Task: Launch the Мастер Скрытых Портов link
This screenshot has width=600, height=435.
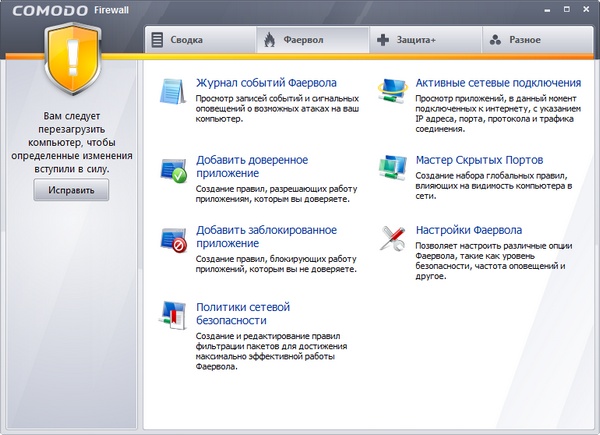Action: 479,160
